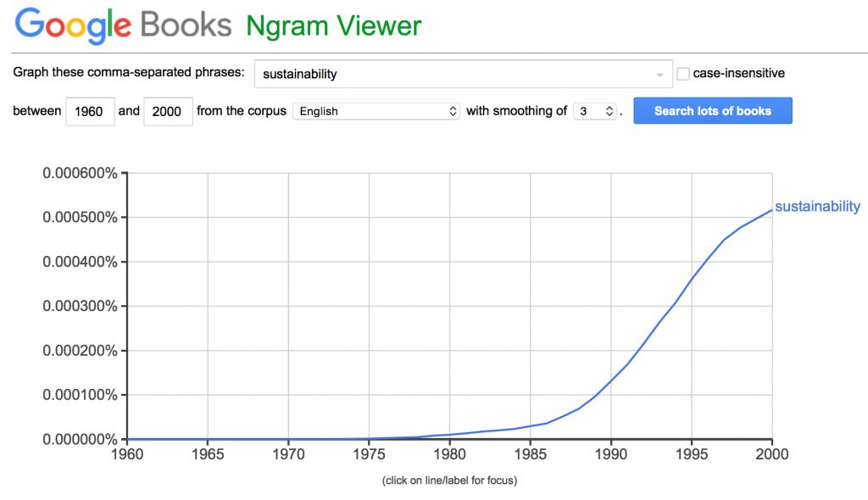Enable the case-insensitive checkbox

tap(683, 74)
